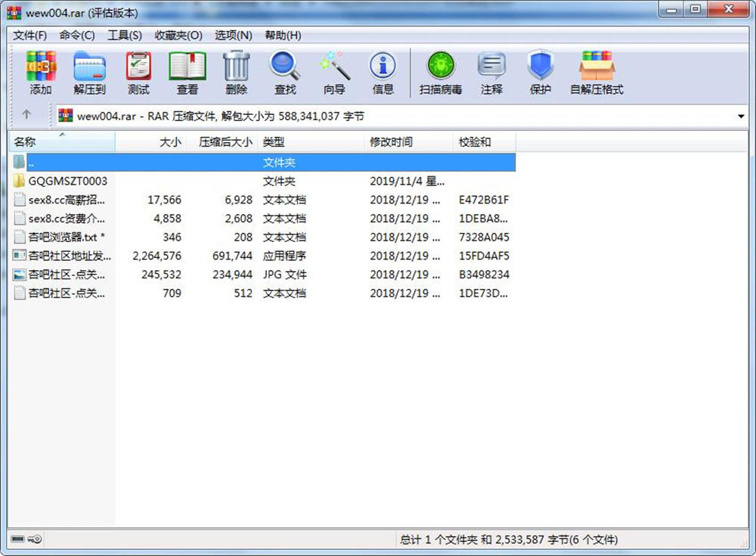Sort by 压缩后大小 column header
The image size is (756, 556).
coord(221,142)
